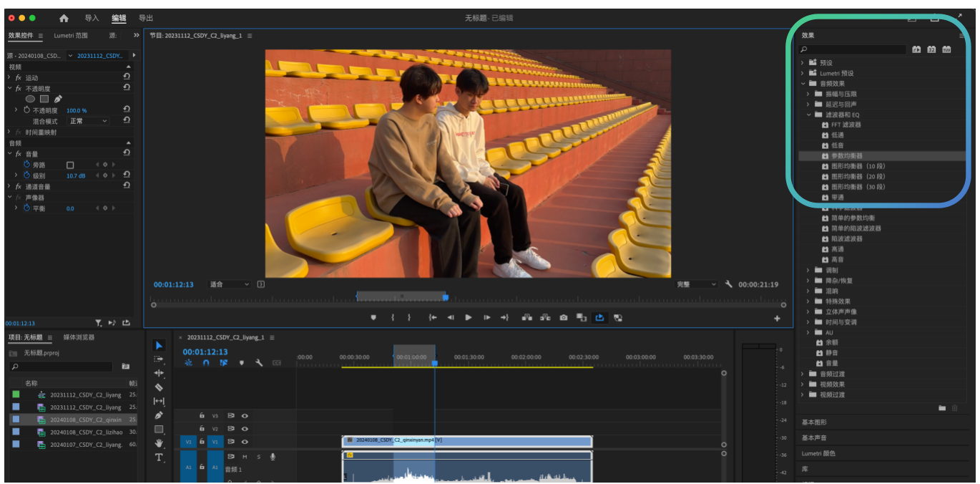The width and height of the screenshot is (980, 484).
Task: Select the Razor tool in the toolbar
Action: tap(159, 387)
